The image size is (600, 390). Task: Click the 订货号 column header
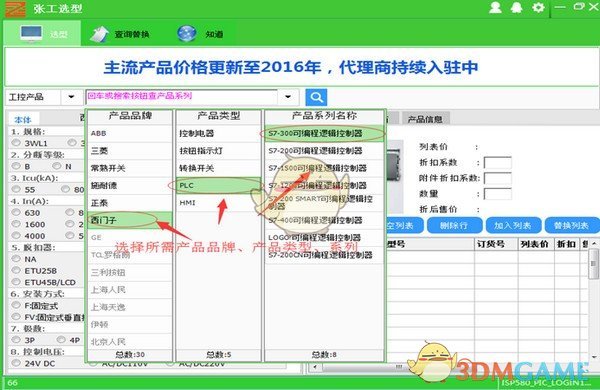496,244
